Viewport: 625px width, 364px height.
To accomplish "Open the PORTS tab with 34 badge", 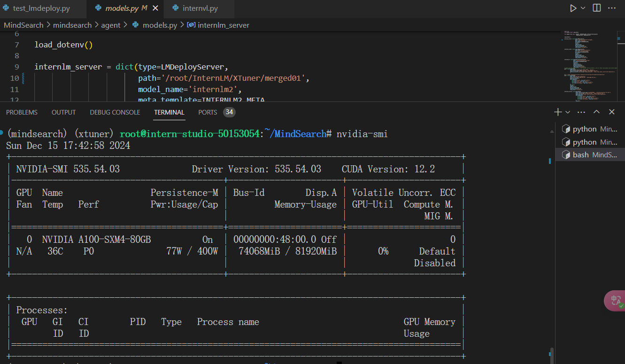I will pyautogui.click(x=208, y=112).
